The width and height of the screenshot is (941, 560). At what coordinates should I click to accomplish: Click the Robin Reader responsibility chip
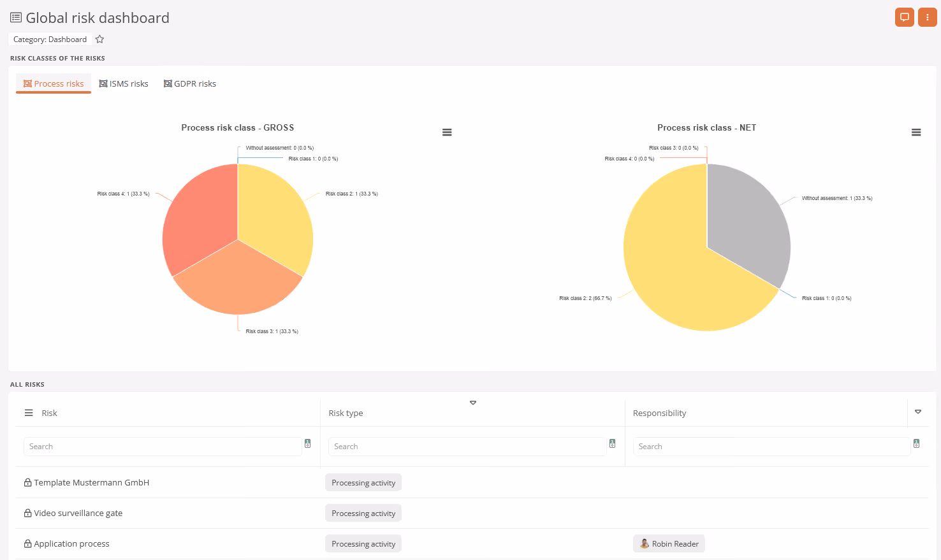(669, 543)
